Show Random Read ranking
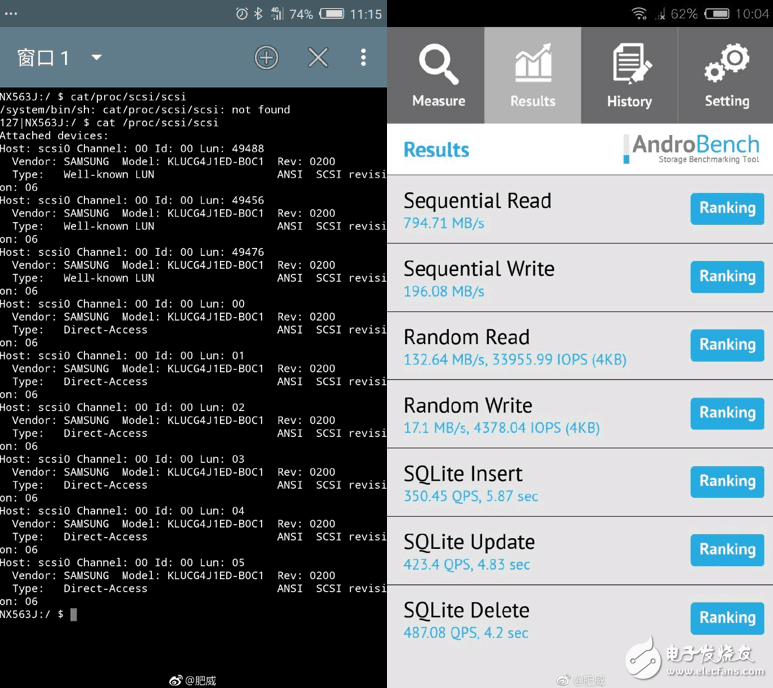Image resolution: width=773 pixels, height=688 pixels. click(727, 344)
